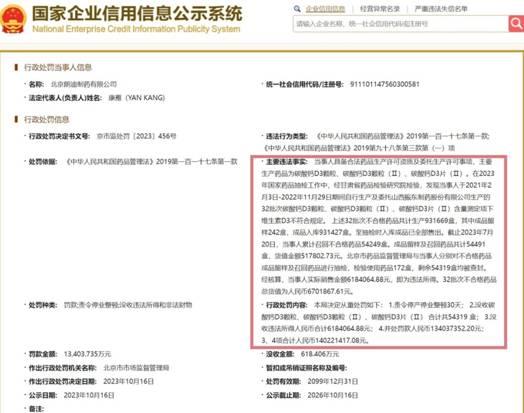Click the 法定代表人(负责人)姓名 label
This screenshot has width=524, height=413.
pos(66,98)
